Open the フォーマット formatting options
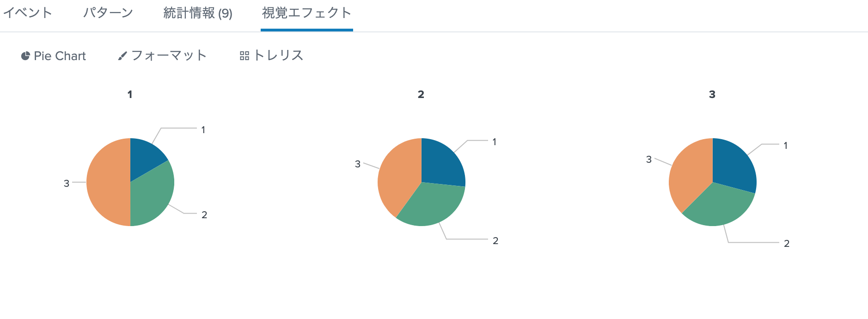868x319 pixels. (163, 55)
